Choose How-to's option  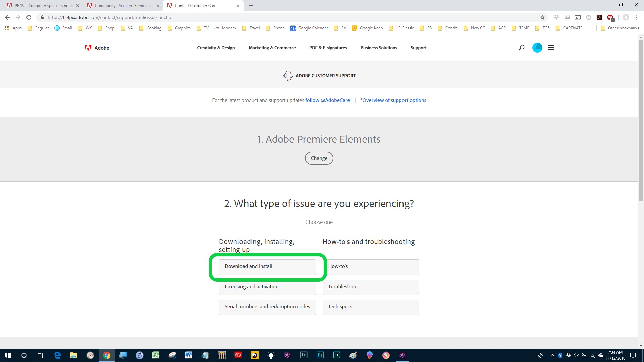[371, 267]
